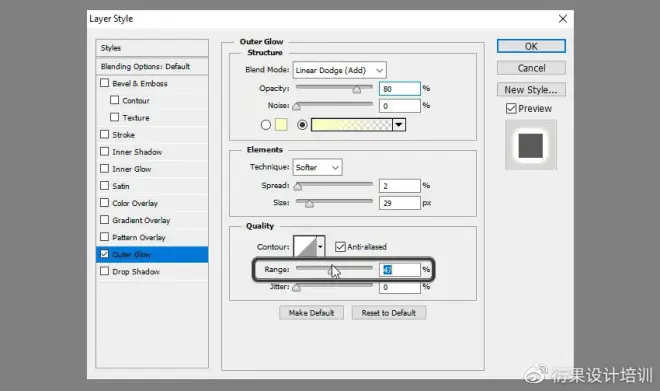Image resolution: width=660 pixels, height=391 pixels.
Task: Select the solid color radio button
Action: 266,125
